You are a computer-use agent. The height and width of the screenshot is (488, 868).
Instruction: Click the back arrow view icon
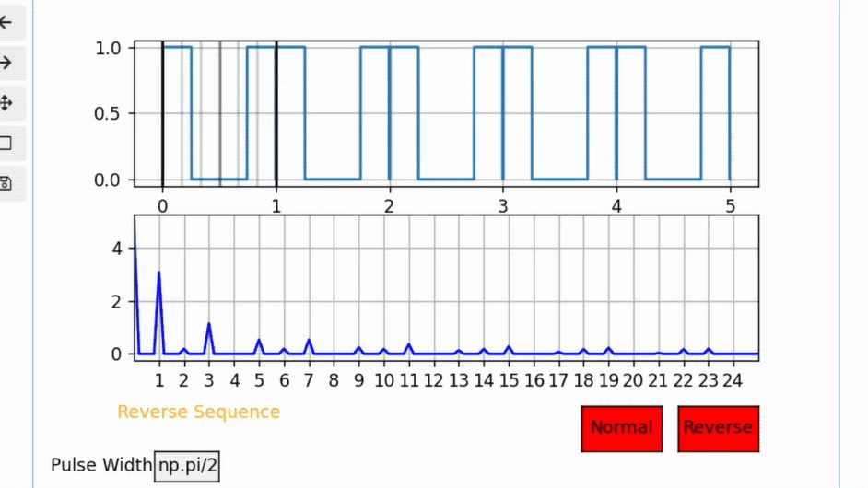[x=6, y=23]
